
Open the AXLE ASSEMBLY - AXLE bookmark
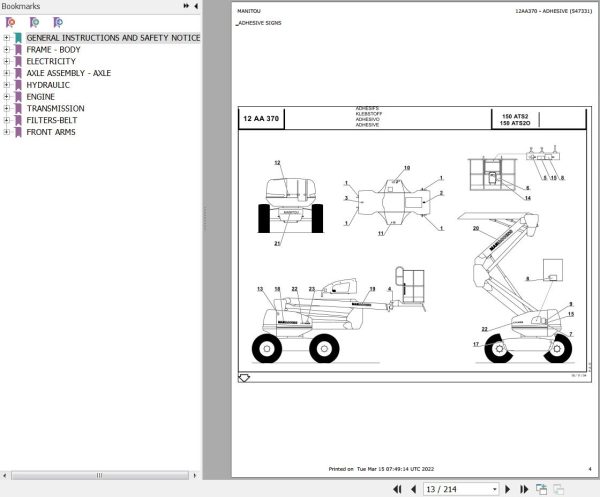68,73
